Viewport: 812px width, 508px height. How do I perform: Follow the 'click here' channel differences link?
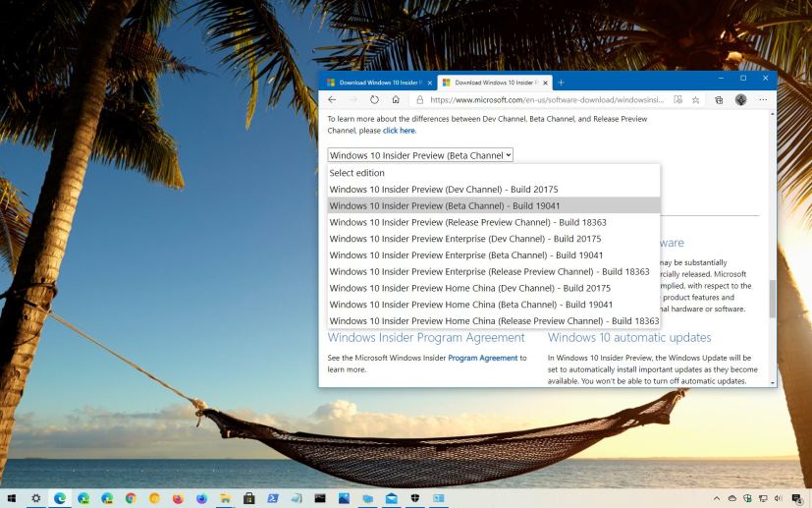tap(399, 131)
